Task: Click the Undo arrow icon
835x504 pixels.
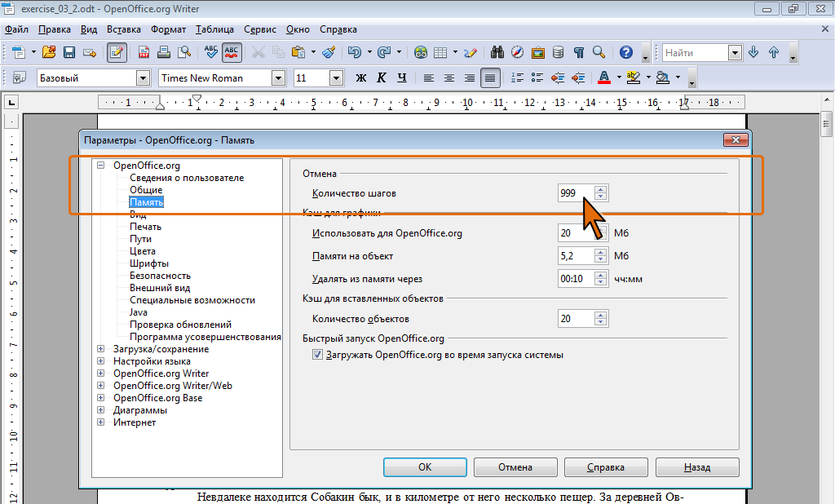Action: (354, 52)
